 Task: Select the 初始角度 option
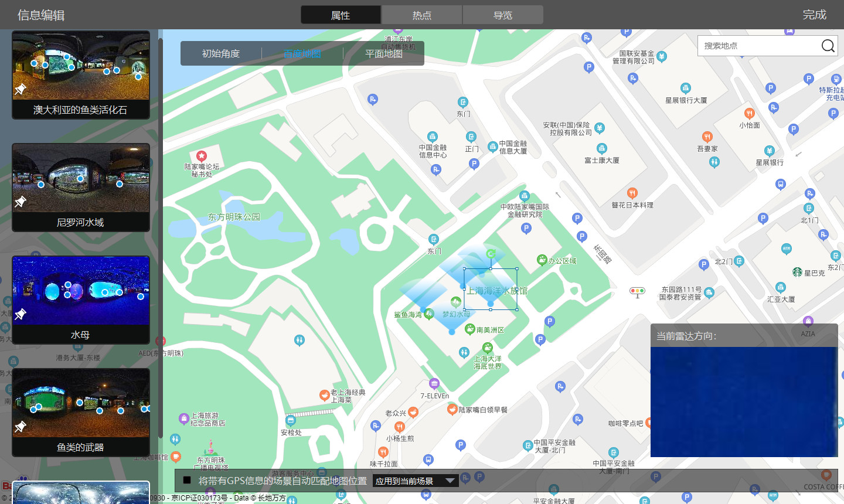pos(221,53)
